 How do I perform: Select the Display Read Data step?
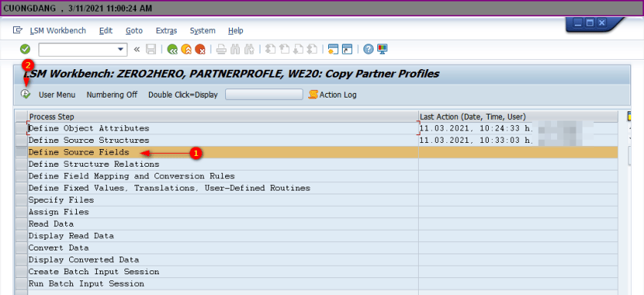pos(223,236)
